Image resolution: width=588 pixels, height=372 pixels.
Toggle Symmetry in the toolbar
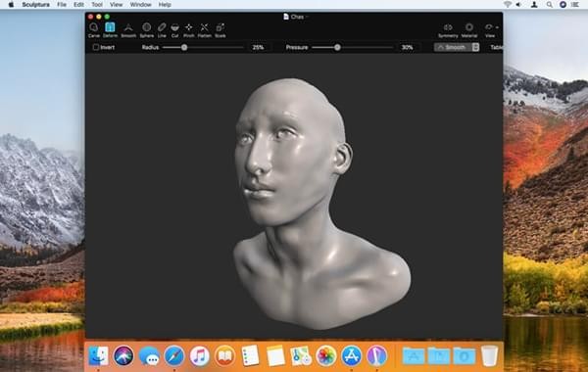[x=448, y=30]
